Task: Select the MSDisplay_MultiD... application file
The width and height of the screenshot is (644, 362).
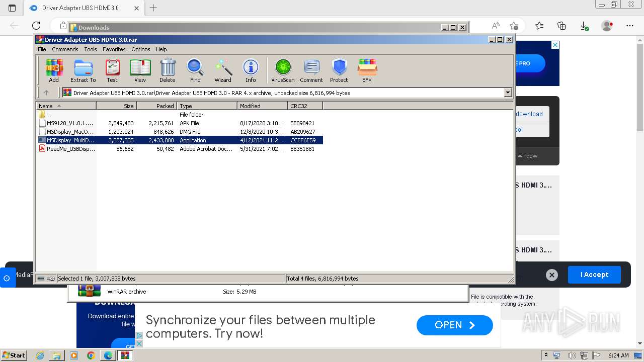Action: [x=180, y=140]
